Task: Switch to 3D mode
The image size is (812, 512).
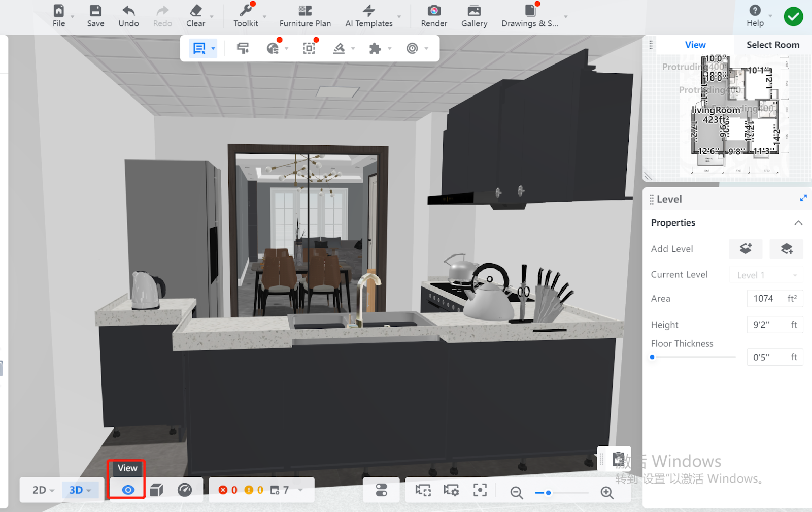Action: coord(80,490)
